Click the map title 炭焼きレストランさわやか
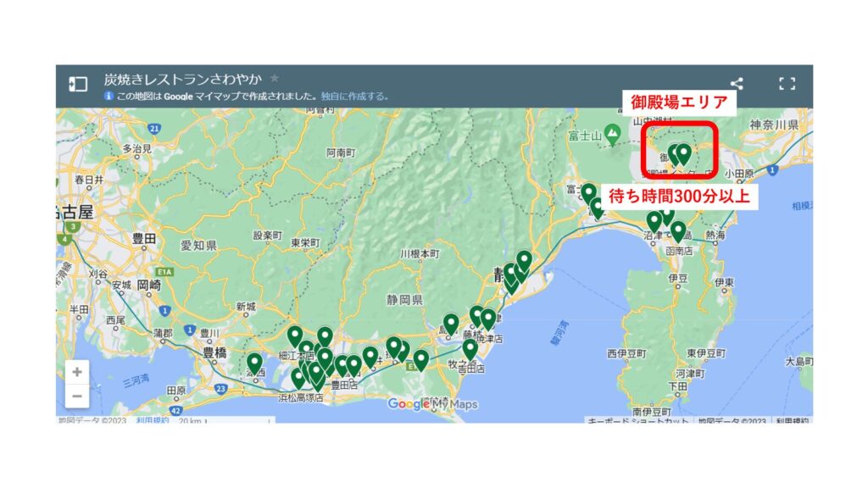The width and height of the screenshot is (868, 488). point(183,79)
